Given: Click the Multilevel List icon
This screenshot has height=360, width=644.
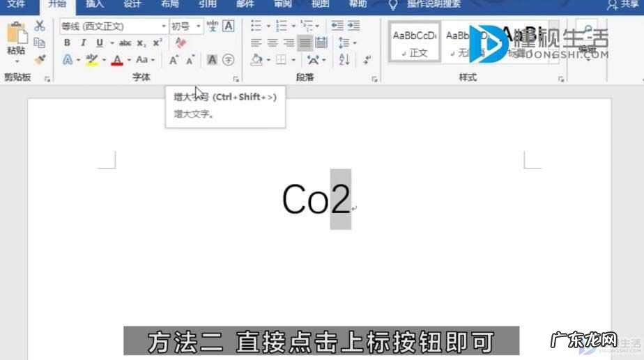Looking at the screenshot, I should click(307, 26).
